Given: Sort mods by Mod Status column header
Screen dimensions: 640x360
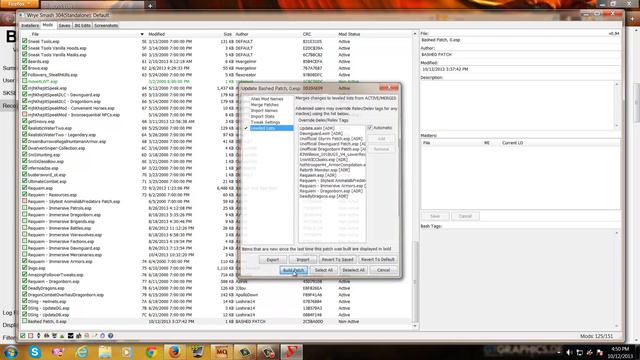Looking at the screenshot, I should pos(349,34).
